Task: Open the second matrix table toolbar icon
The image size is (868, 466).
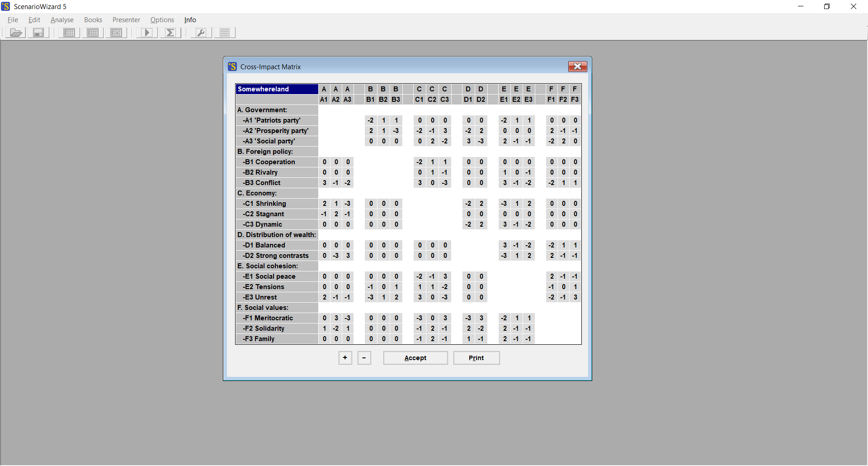Action: [x=93, y=33]
